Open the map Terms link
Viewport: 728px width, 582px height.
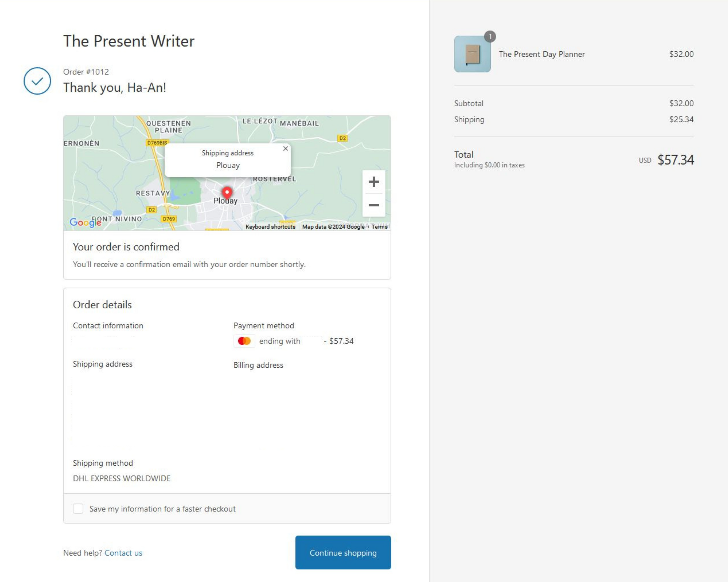379,227
